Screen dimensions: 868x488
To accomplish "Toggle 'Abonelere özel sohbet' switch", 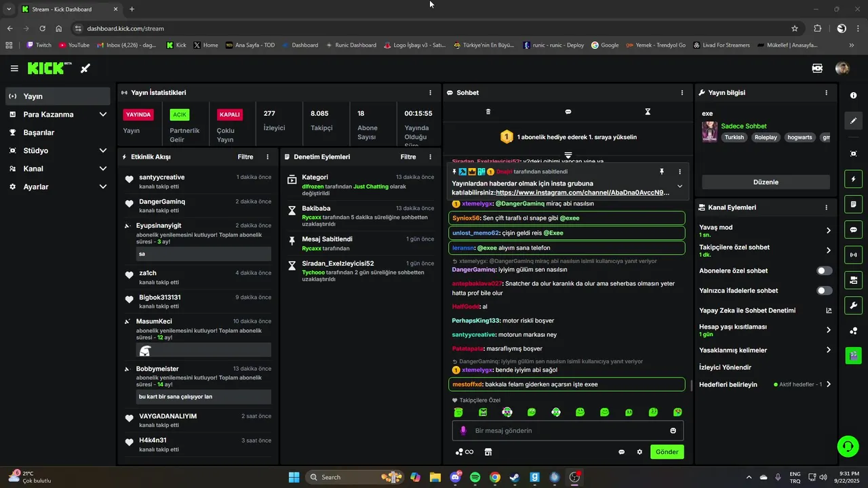I will coord(825,270).
